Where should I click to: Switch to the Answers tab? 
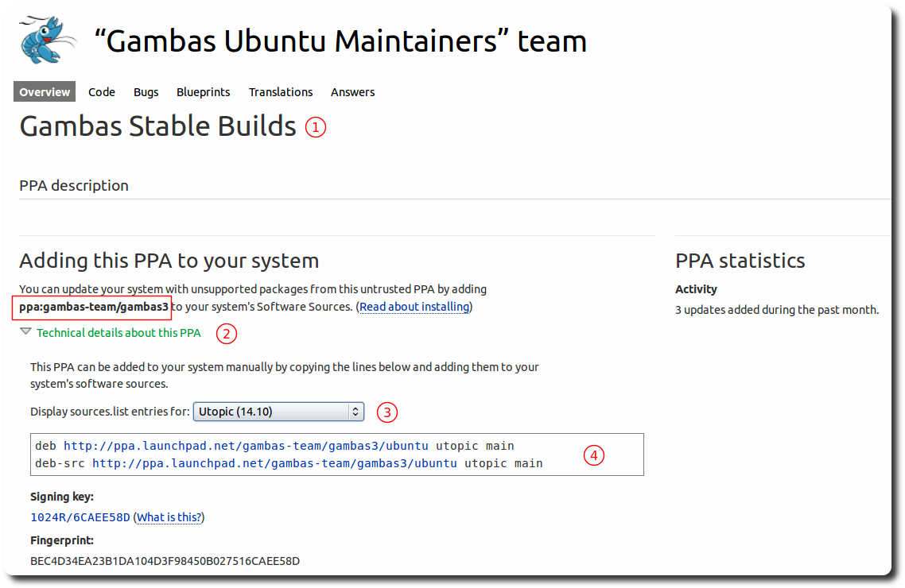[352, 92]
